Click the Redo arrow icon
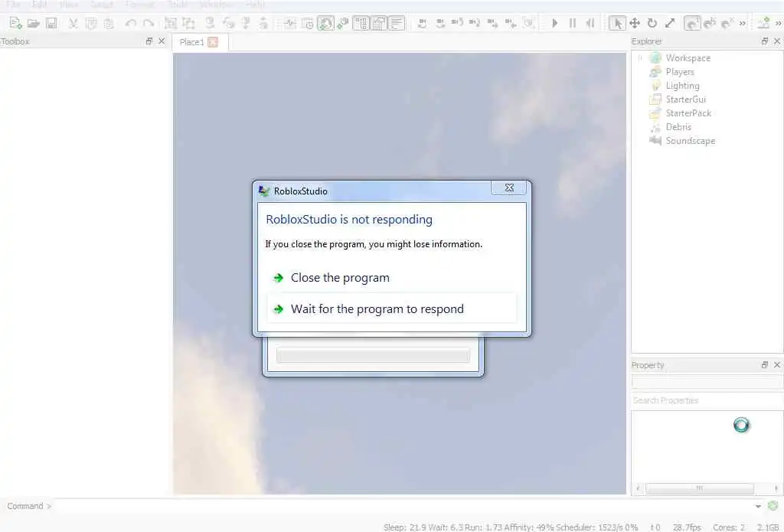 148,23
